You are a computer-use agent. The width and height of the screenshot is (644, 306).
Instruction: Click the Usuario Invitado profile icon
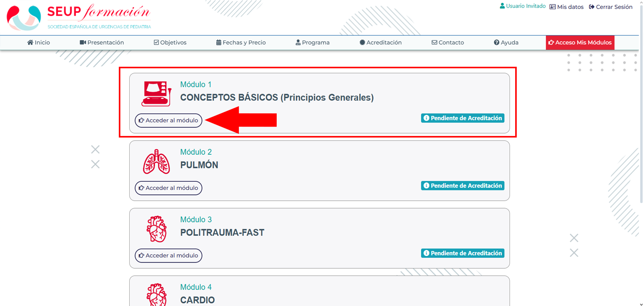[502, 6]
